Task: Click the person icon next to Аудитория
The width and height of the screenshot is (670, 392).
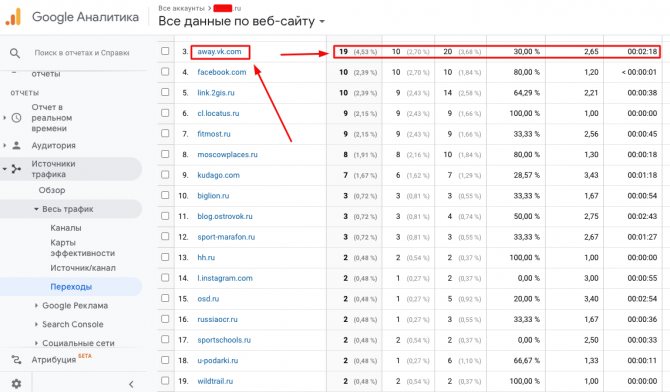Action: (x=16, y=145)
